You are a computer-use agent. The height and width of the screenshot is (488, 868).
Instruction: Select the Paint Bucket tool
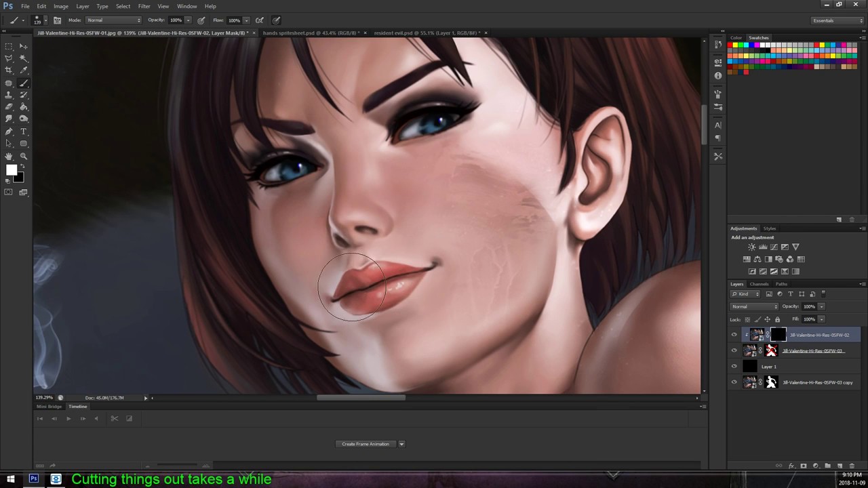[x=23, y=106]
